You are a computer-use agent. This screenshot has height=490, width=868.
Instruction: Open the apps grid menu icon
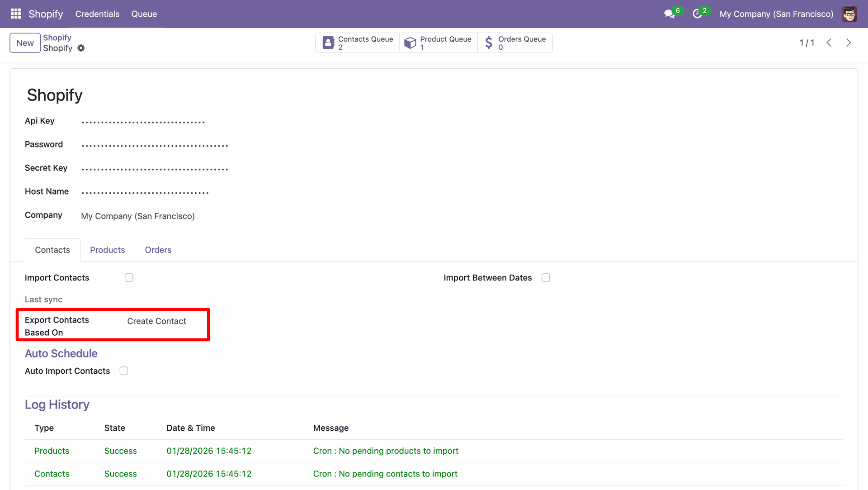[16, 14]
